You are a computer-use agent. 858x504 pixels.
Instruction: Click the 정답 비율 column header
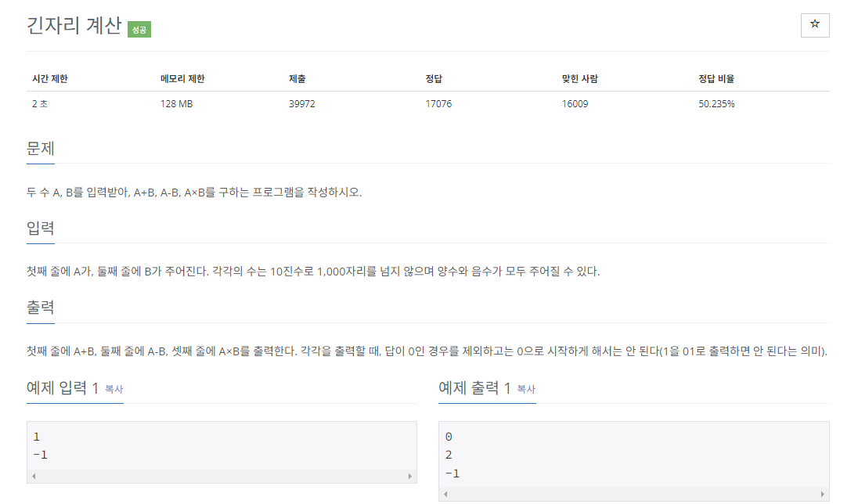pyautogui.click(x=716, y=79)
